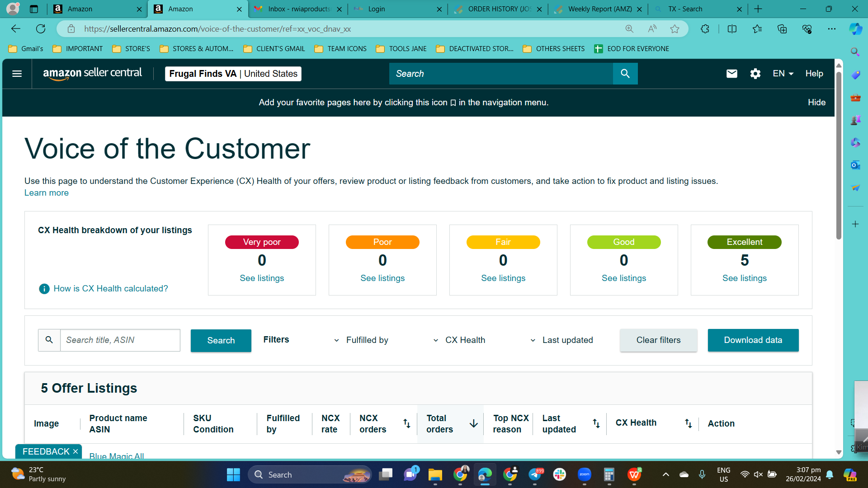The width and height of the screenshot is (868, 488).
Task: Click the teal magnifier search button in header
Action: point(625,74)
